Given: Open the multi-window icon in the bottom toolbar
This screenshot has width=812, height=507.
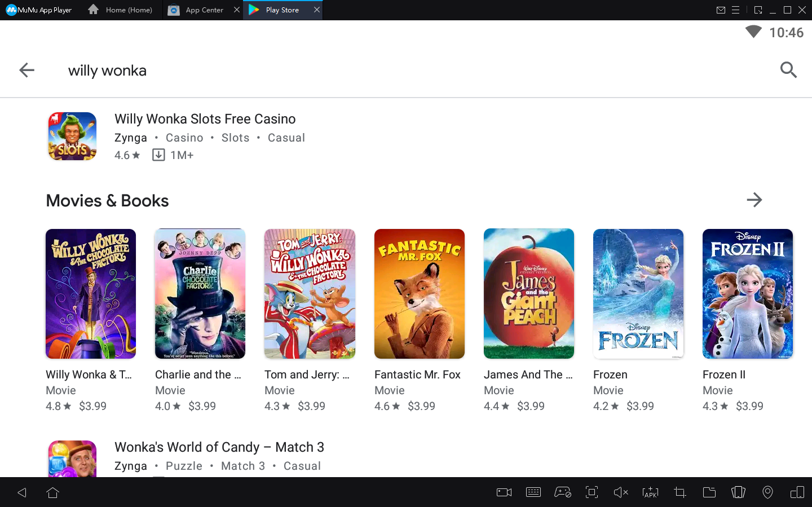Looking at the screenshot, I should 797,493.
